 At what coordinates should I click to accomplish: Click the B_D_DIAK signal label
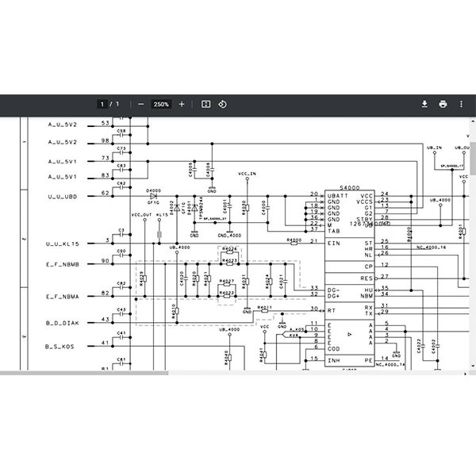point(63,323)
